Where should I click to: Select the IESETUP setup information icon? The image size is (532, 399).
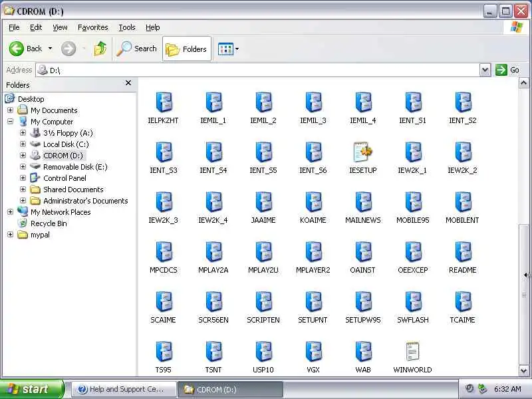363,152
